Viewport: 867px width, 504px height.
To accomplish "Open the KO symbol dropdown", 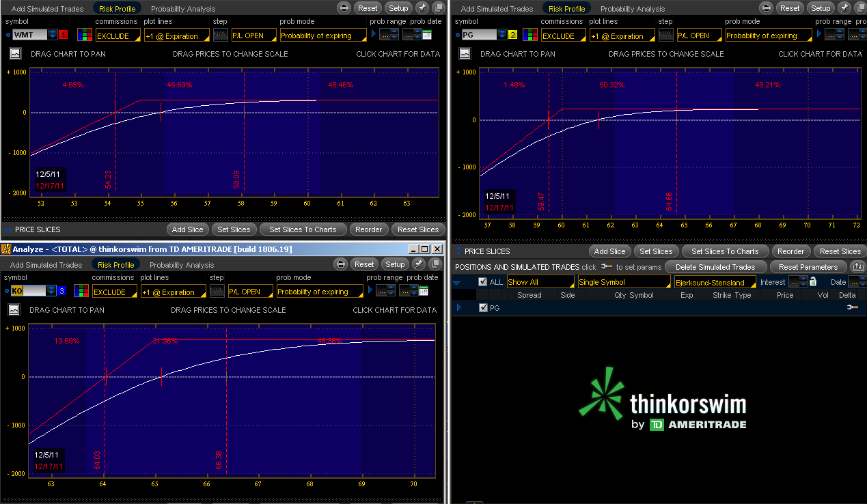I will click(51, 291).
